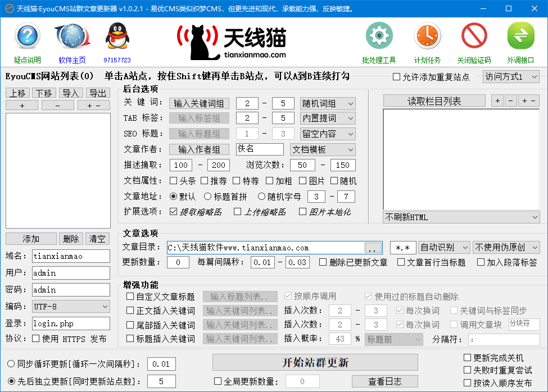Image resolution: width=548 pixels, height=392 pixels.
Task: Click the 开始站群更新 button
Action: (315, 362)
